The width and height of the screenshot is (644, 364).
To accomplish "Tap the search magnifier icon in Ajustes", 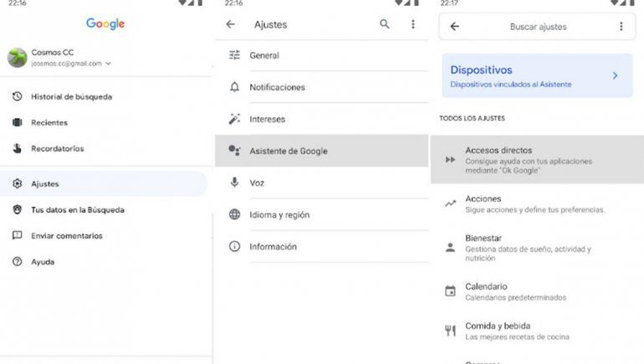I will click(385, 25).
